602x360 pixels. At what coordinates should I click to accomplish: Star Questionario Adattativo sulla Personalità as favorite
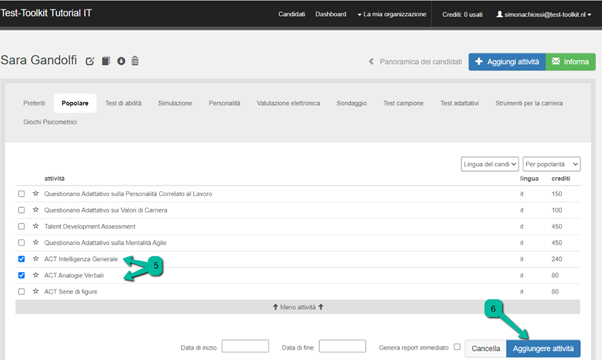coord(36,193)
